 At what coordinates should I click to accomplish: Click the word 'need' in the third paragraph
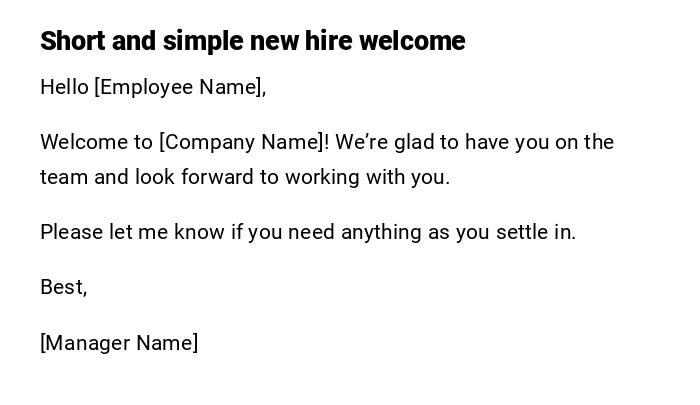tap(312, 232)
